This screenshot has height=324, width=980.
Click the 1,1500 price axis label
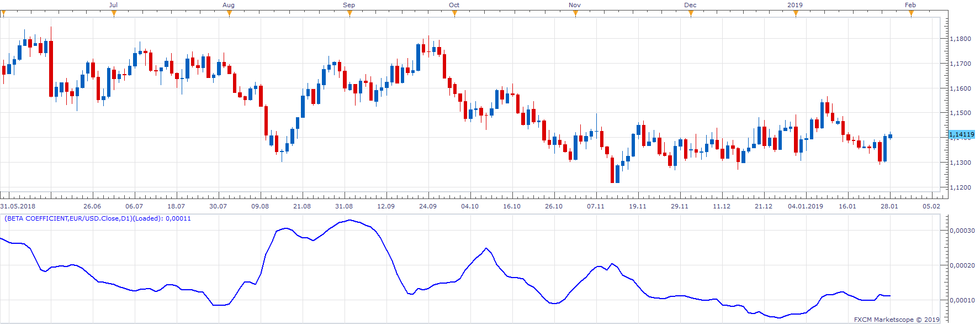point(961,113)
